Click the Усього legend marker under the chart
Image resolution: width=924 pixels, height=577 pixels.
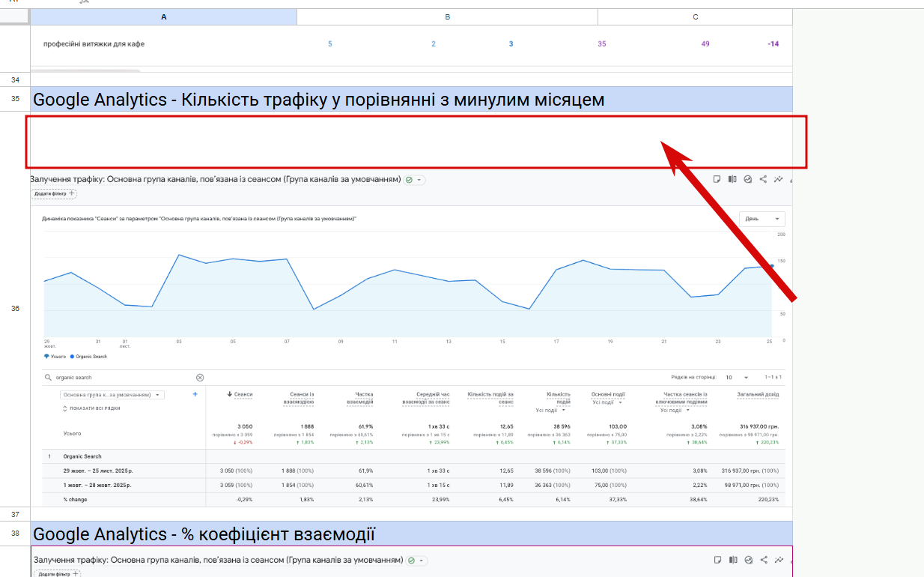(46, 357)
